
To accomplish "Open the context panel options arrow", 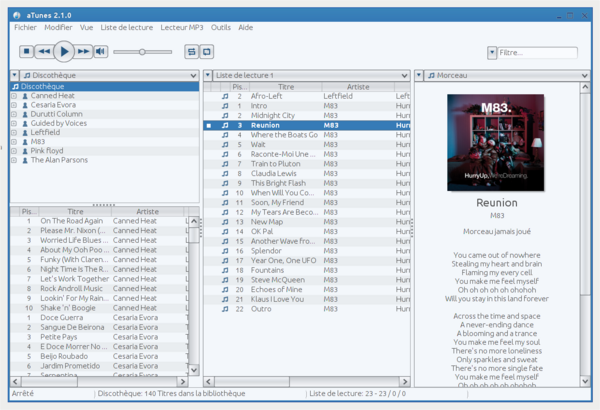I will click(x=419, y=75).
